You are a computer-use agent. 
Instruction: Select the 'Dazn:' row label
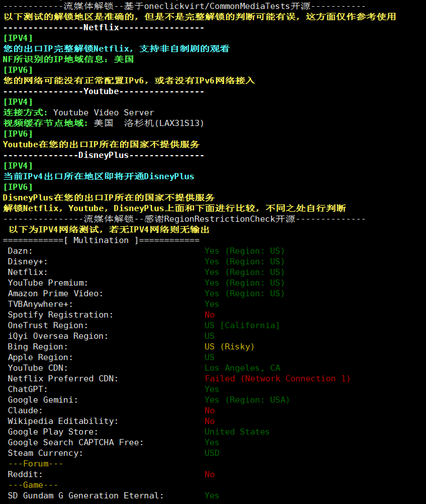(20, 251)
